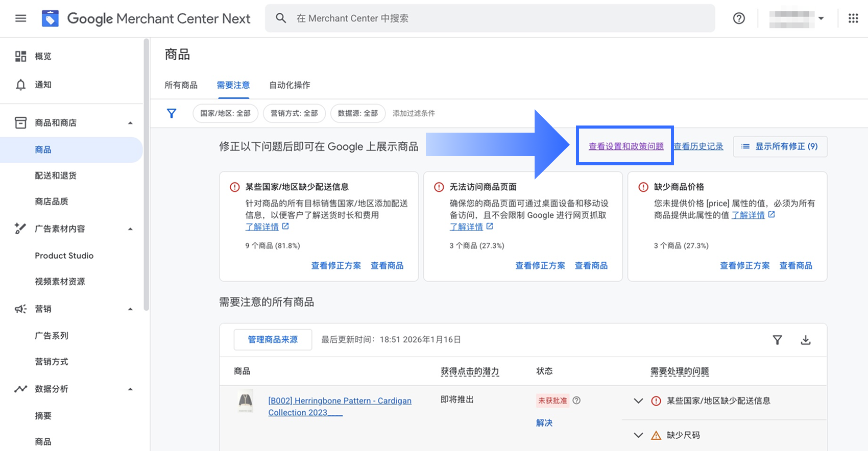Collapse the 营销 section

(x=130, y=309)
